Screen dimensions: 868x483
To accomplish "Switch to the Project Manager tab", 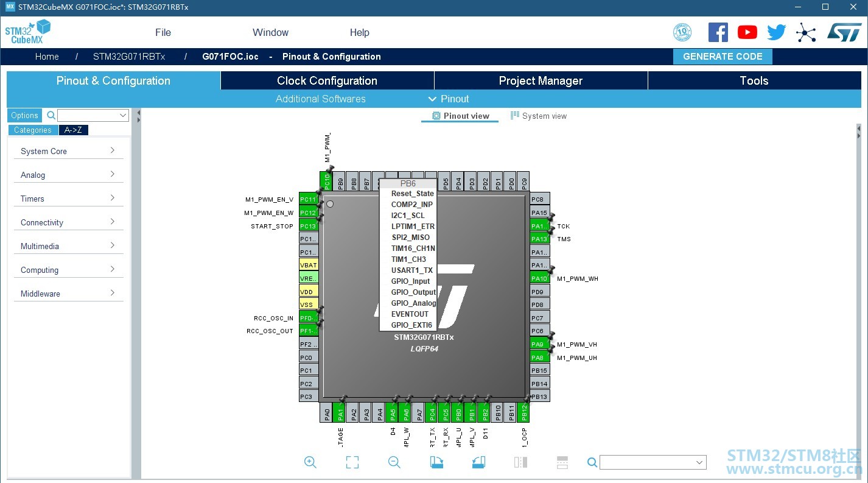I will click(x=541, y=80).
